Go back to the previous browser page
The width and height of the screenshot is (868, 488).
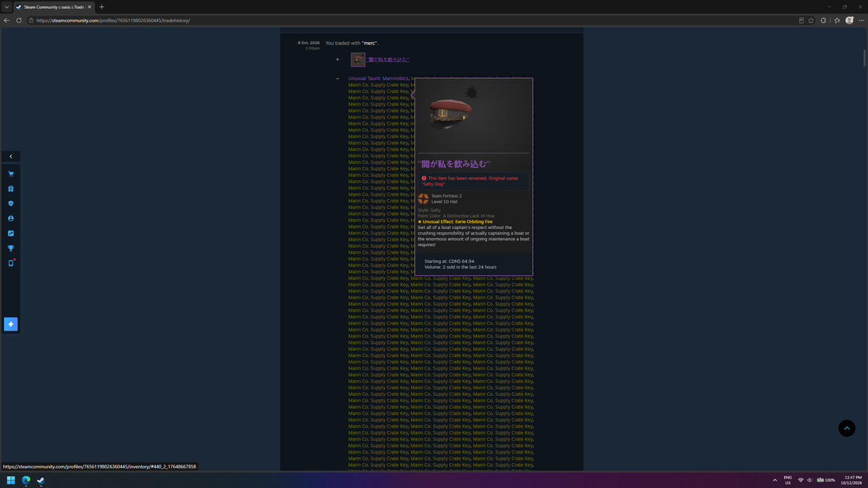[7, 20]
